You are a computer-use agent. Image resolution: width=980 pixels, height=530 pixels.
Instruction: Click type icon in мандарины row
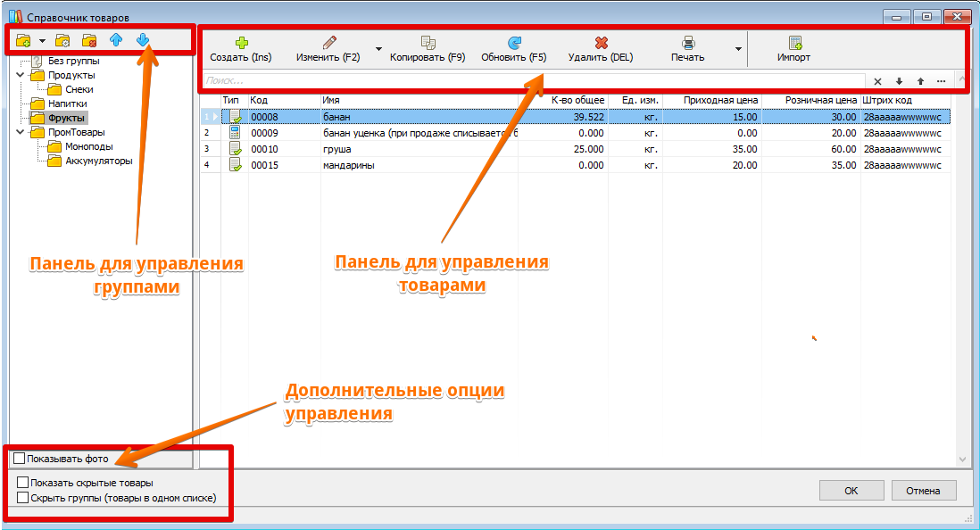(x=235, y=165)
